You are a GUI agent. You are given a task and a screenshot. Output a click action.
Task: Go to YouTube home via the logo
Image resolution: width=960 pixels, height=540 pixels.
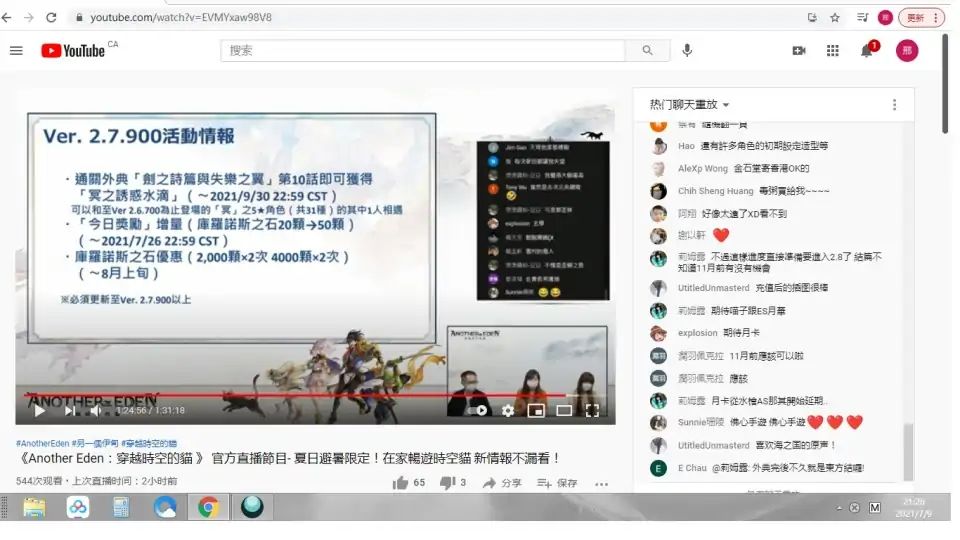click(73, 51)
